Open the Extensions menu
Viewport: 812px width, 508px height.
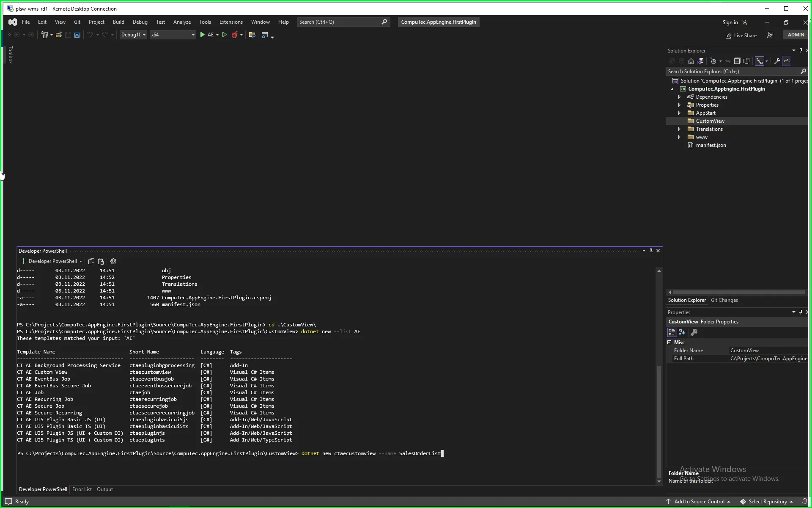tap(231, 22)
